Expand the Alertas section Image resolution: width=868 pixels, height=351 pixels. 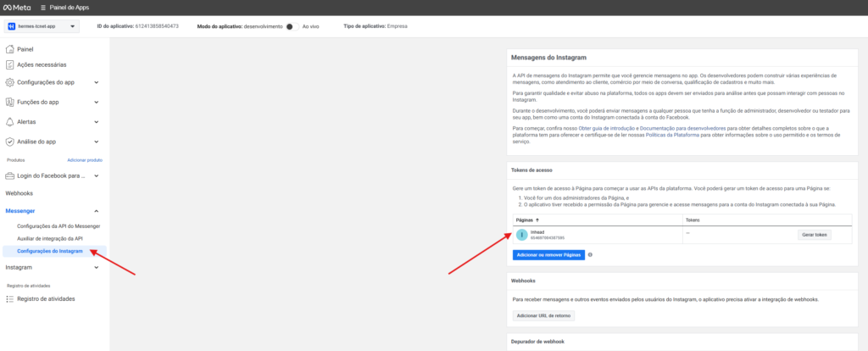(97, 122)
